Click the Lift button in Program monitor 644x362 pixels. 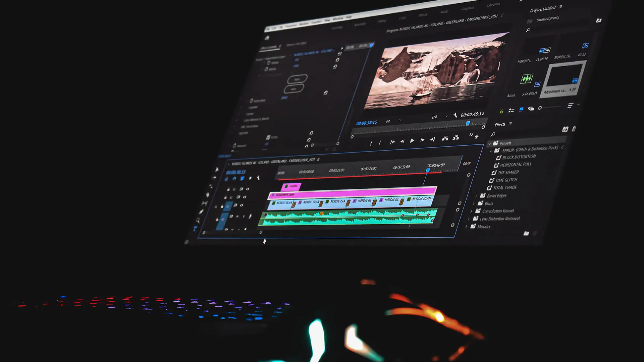[x=445, y=138]
